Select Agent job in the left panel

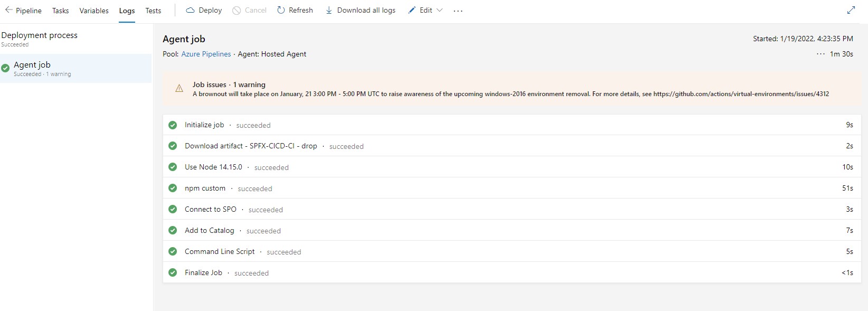[32, 65]
